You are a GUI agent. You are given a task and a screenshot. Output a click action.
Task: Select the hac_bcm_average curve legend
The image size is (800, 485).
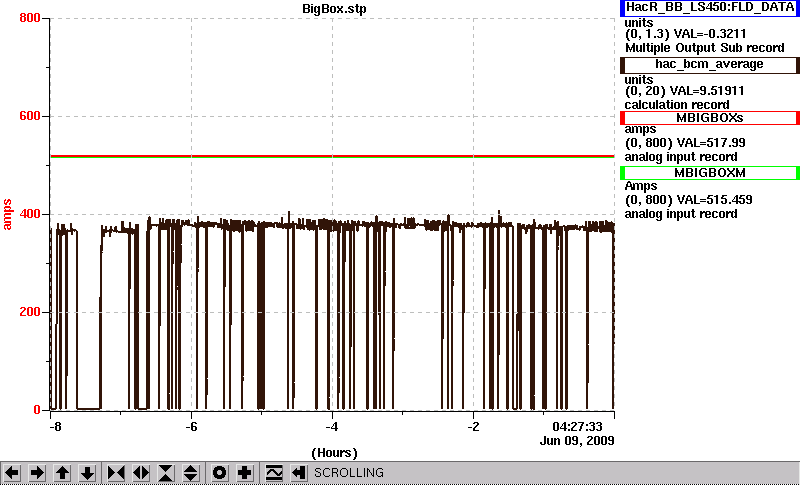[x=710, y=65]
